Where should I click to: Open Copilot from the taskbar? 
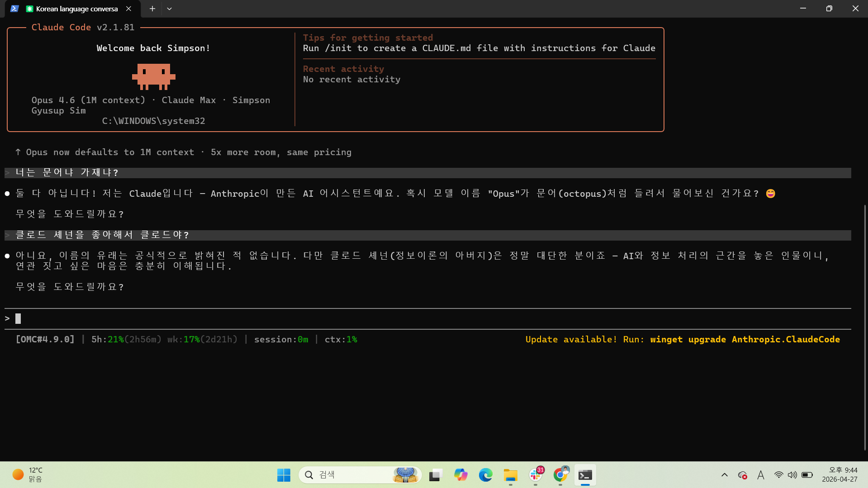[461, 475]
